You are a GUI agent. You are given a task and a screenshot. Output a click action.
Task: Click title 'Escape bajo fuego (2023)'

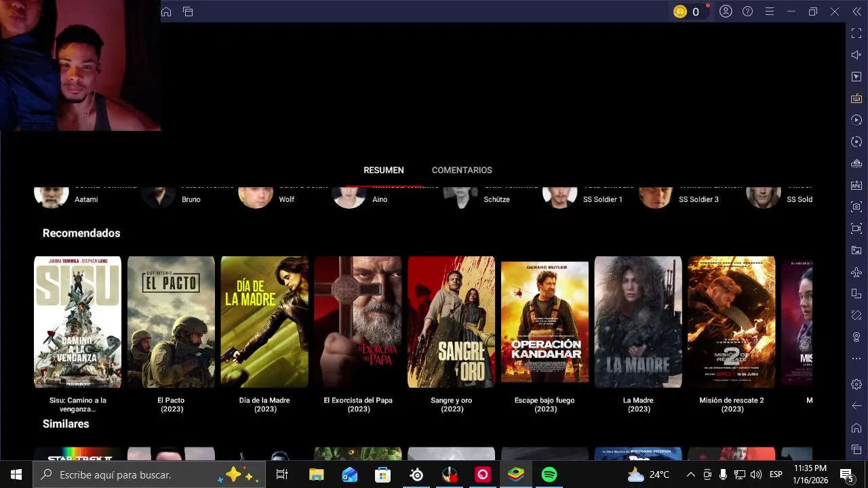coord(545,405)
